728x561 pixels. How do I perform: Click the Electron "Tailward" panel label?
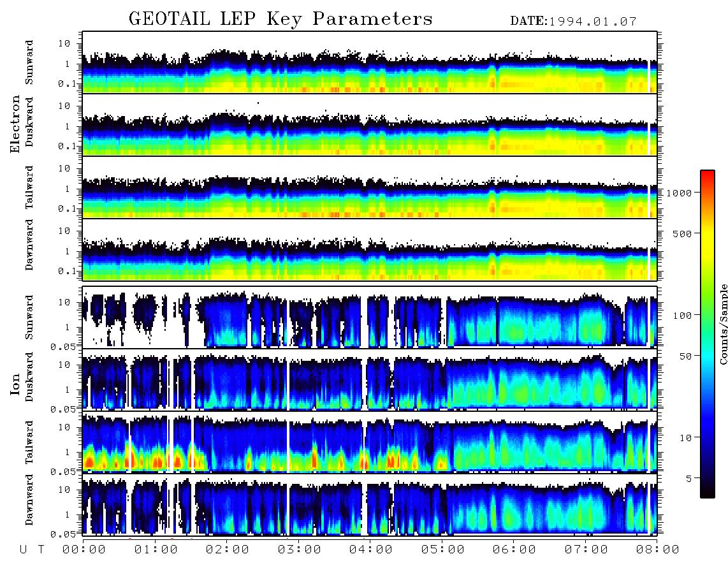29,187
